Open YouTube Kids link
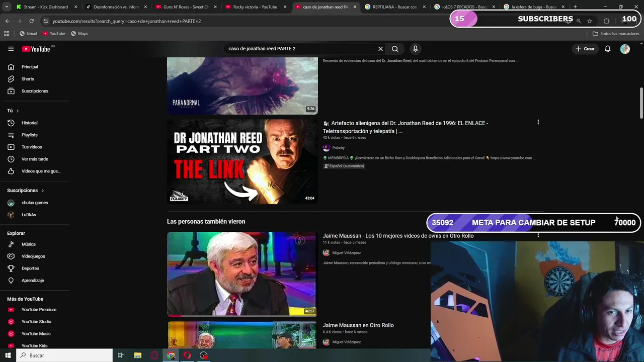 35,345
